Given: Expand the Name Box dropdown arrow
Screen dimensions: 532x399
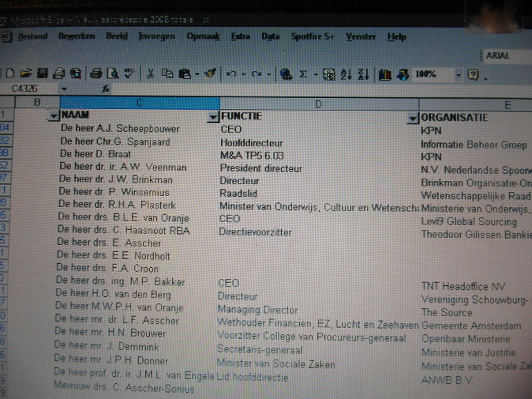Looking at the screenshot, I should 64,89.
